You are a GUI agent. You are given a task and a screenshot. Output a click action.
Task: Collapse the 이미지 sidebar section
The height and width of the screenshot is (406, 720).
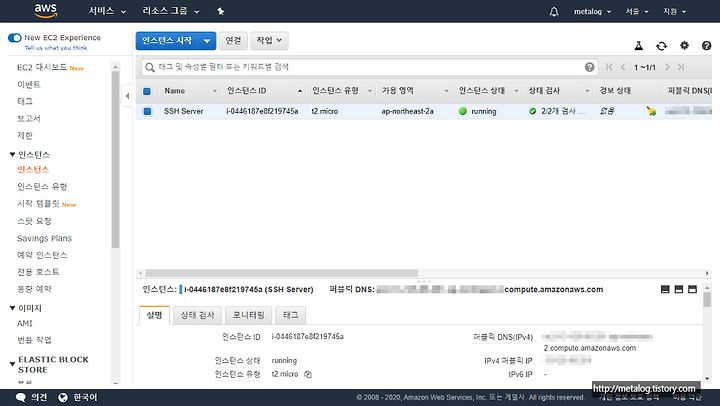[12, 308]
